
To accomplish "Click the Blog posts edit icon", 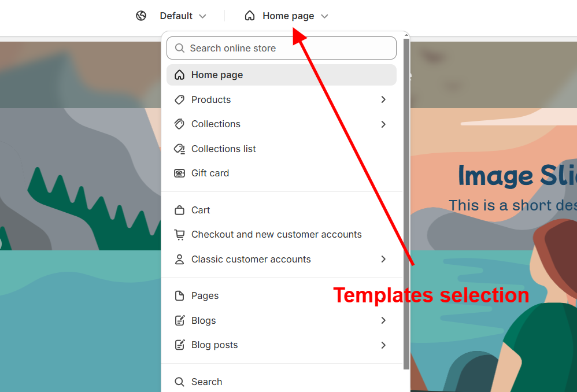I will coord(180,345).
